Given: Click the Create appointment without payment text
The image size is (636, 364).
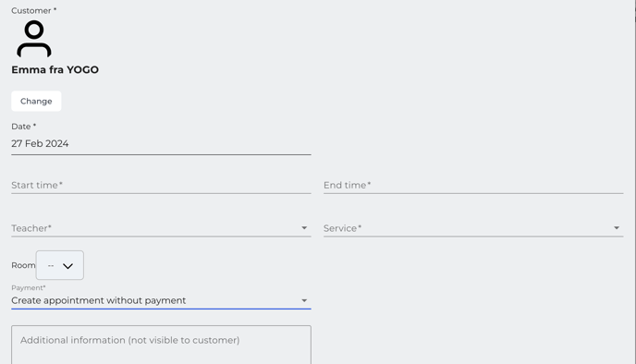Looking at the screenshot, I should [99, 300].
